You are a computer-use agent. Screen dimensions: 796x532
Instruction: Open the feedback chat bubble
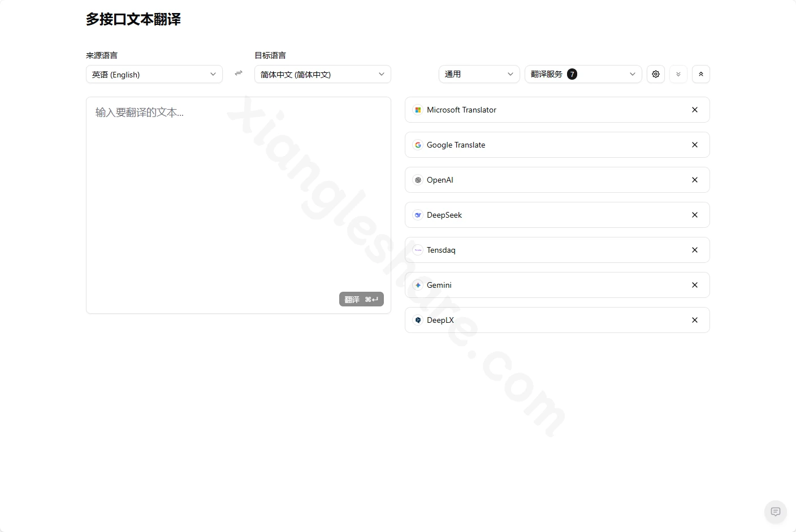(776, 512)
